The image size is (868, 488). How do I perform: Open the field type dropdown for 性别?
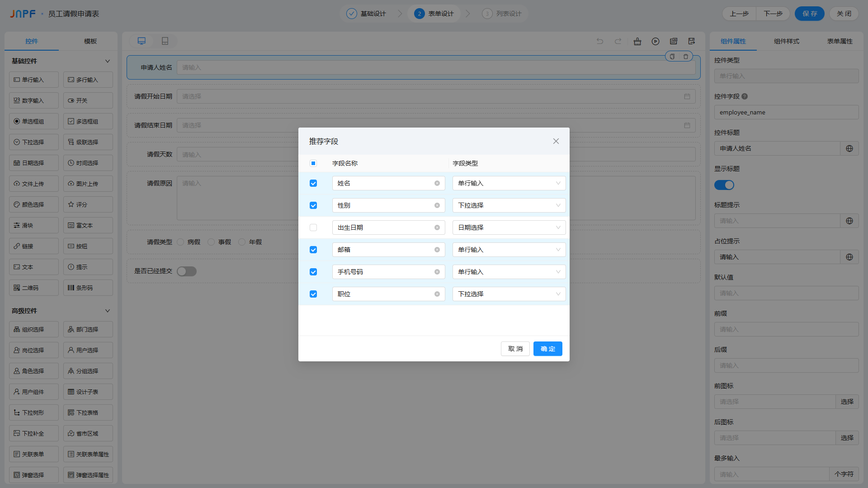tap(509, 205)
